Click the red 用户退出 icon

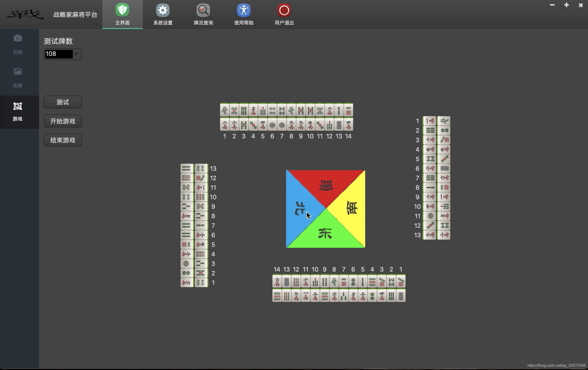click(x=284, y=10)
